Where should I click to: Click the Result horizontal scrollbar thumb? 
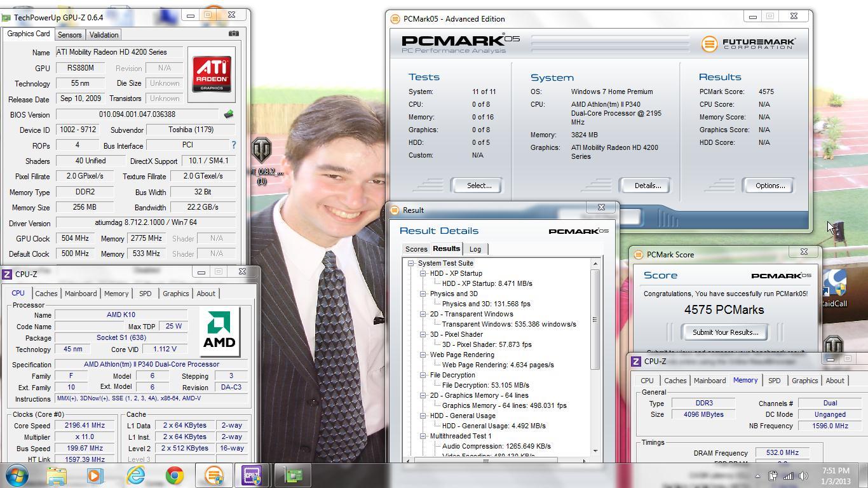(485, 460)
